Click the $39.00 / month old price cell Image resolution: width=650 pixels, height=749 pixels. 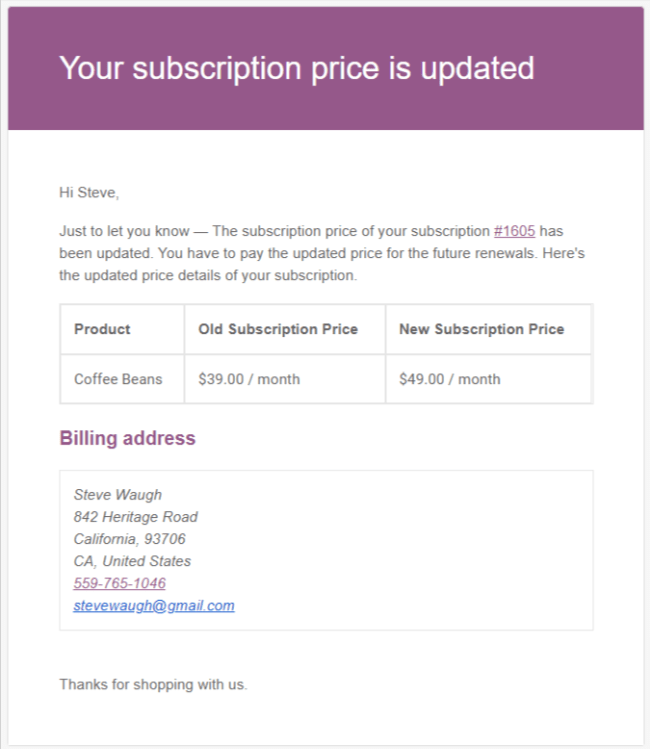pyautogui.click(x=249, y=379)
